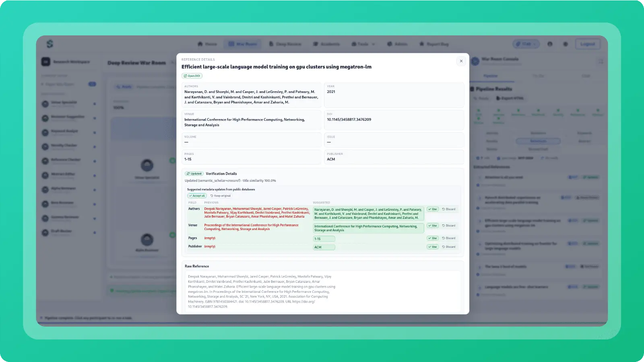Click the red previous Venue text

pos(251,227)
